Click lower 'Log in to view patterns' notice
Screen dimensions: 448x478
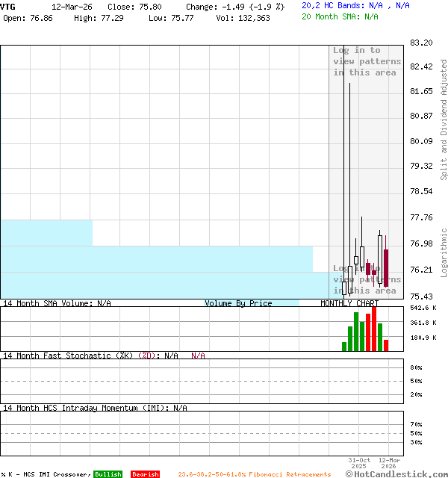(366, 279)
